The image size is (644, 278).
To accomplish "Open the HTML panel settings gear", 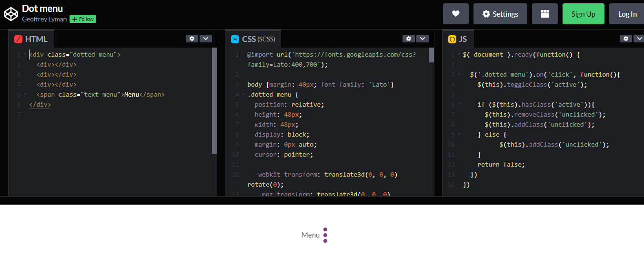I will [x=191, y=39].
